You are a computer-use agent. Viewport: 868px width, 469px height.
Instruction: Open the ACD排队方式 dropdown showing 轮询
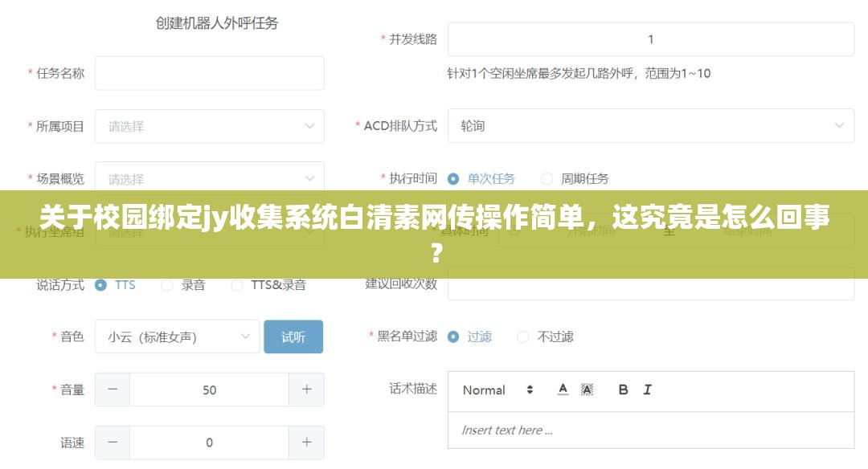[x=651, y=126]
